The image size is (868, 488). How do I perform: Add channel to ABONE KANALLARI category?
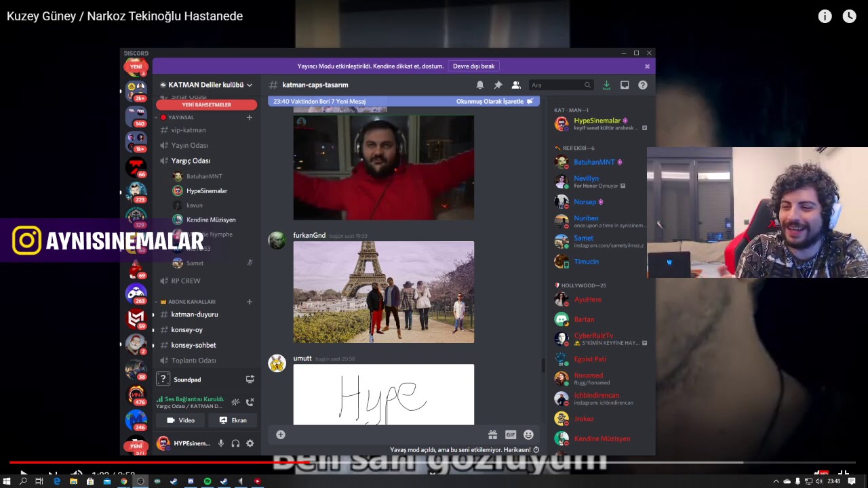(x=250, y=302)
